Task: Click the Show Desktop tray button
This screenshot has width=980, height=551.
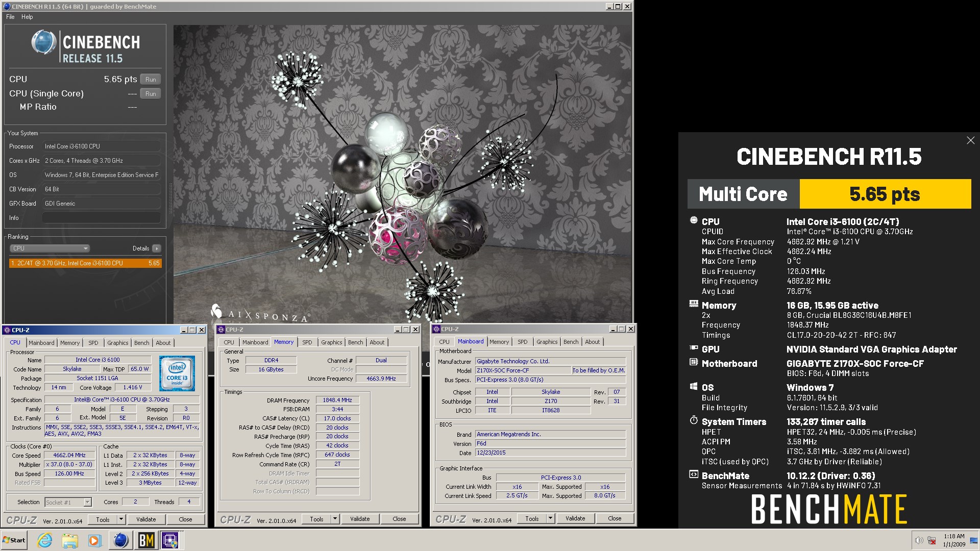Action: click(x=974, y=540)
